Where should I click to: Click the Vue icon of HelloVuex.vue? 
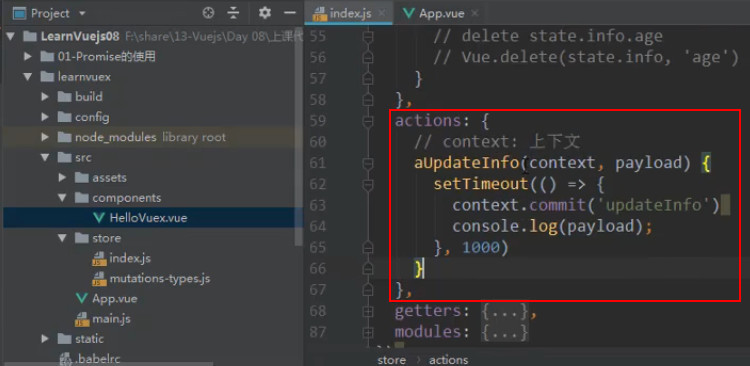click(x=99, y=218)
